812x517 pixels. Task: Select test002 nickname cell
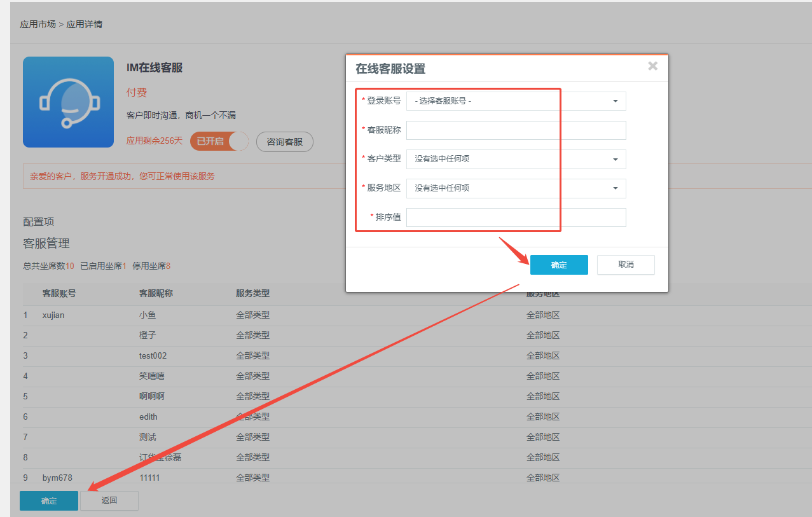point(153,355)
